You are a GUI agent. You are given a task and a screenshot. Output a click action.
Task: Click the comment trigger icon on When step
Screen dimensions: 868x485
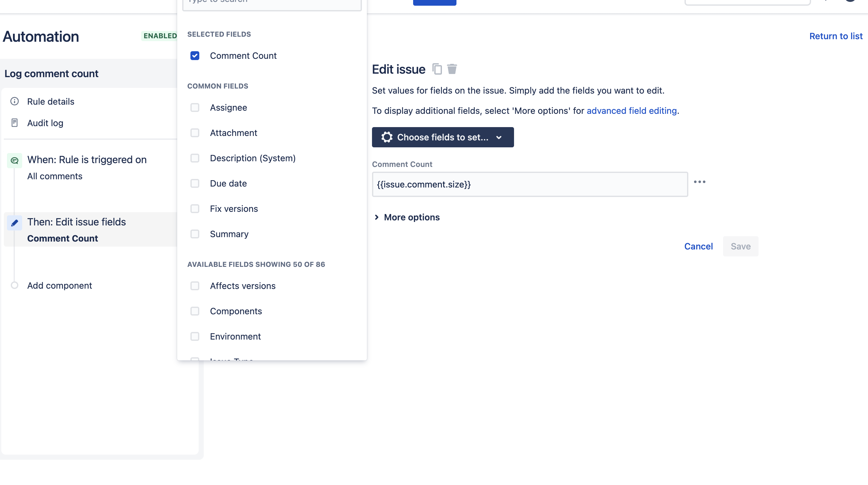[x=14, y=160]
